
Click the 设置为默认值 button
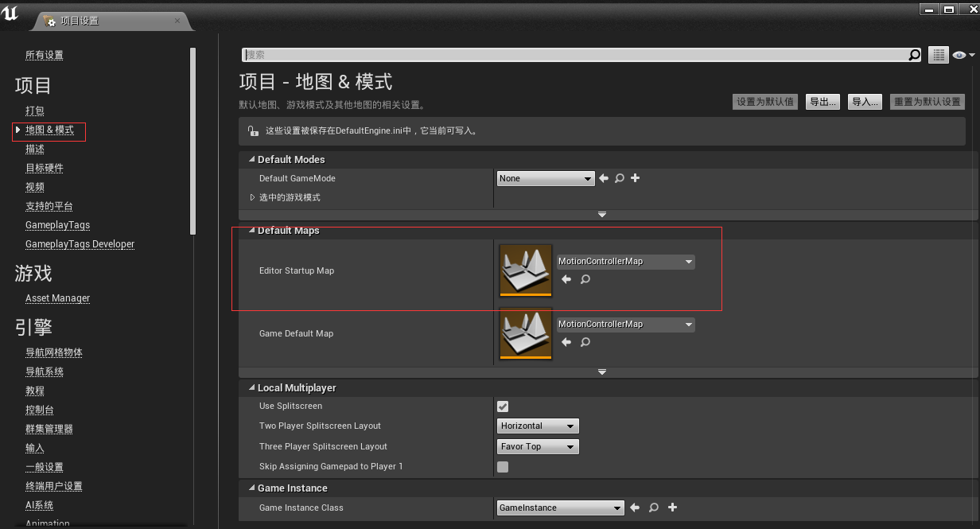(x=764, y=102)
